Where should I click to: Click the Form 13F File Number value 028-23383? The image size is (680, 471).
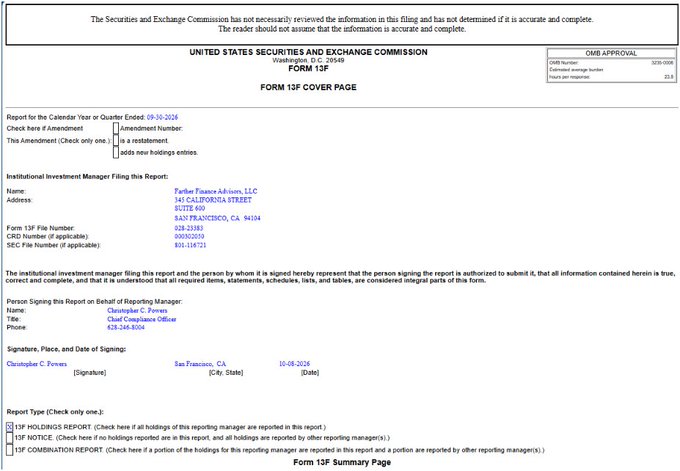(189, 228)
